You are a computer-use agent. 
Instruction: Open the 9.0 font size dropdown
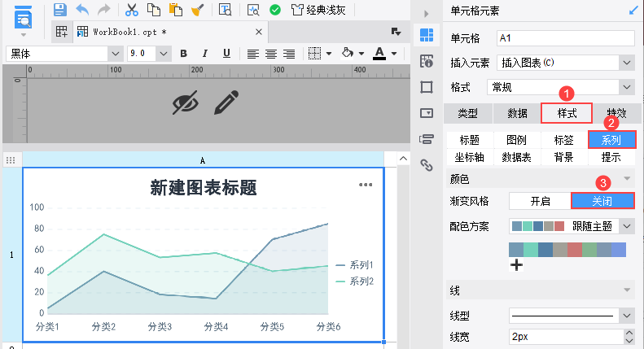[164, 54]
